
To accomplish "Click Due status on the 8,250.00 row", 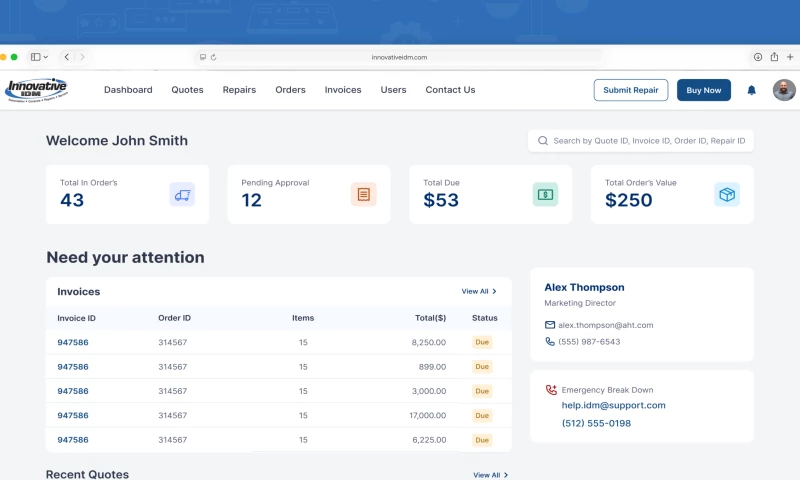I will (x=482, y=342).
